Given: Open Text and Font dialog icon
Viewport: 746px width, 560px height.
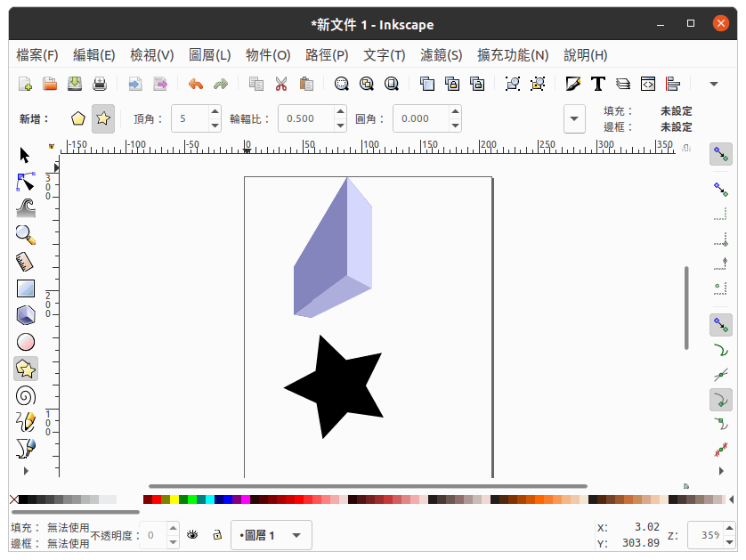Looking at the screenshot, I should tap(598, 85).
